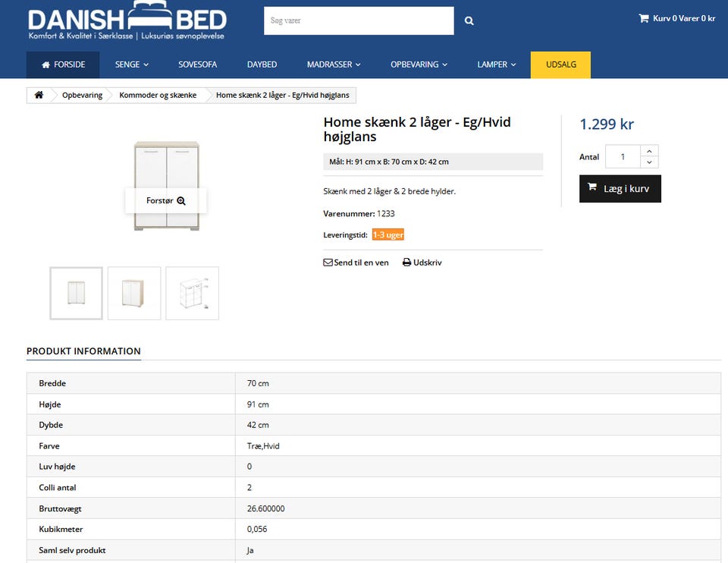Click the Forstør enlarge button
This screenshot has height=563, width=728.
166,200
